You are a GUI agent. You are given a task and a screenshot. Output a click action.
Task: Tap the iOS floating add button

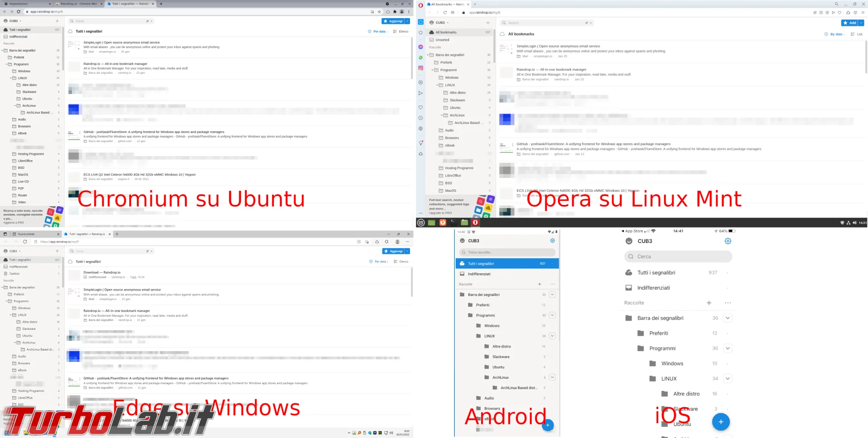tap(721, 422)
